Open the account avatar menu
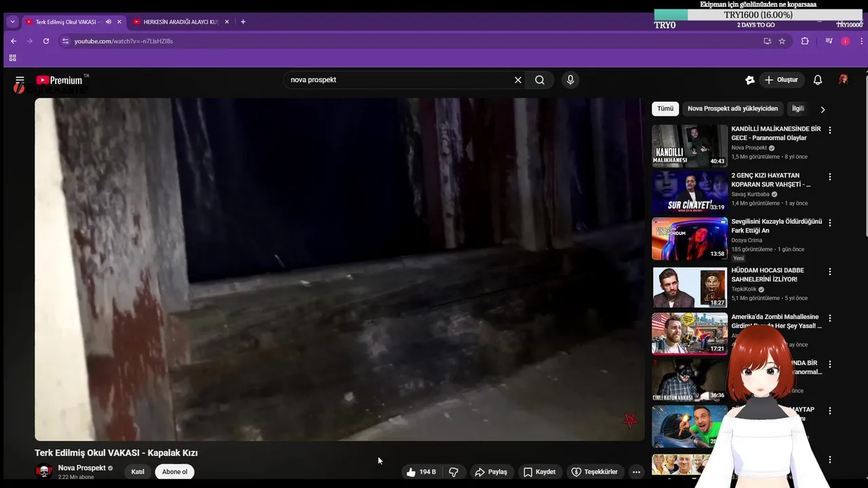The image size is (868, 488). (844, 80)
